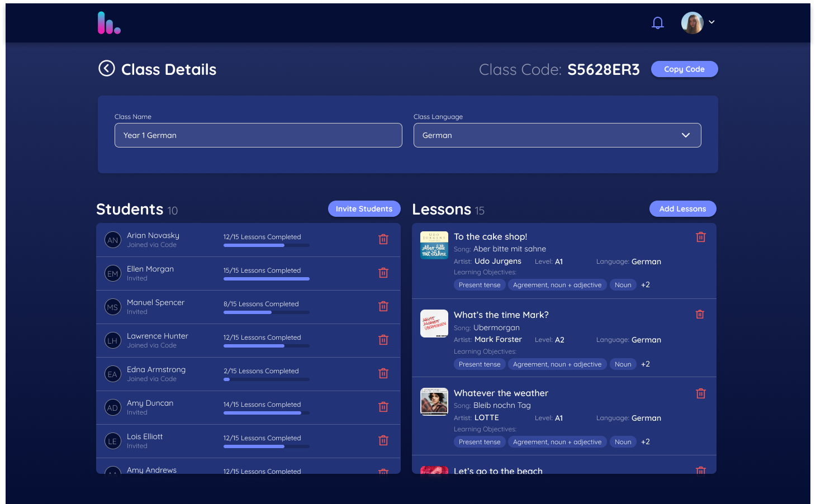The height and width of the screenshot is (504, 816).
Task: Select Present tense tag in cake shop lesson
Action: click(480, 285)
